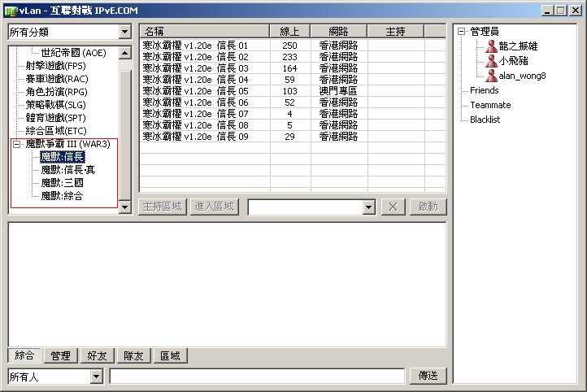Click the X delete button beside the combo box
Image resolution: width=587 pixels, height=392 pixels.
[x=393, y=207]
